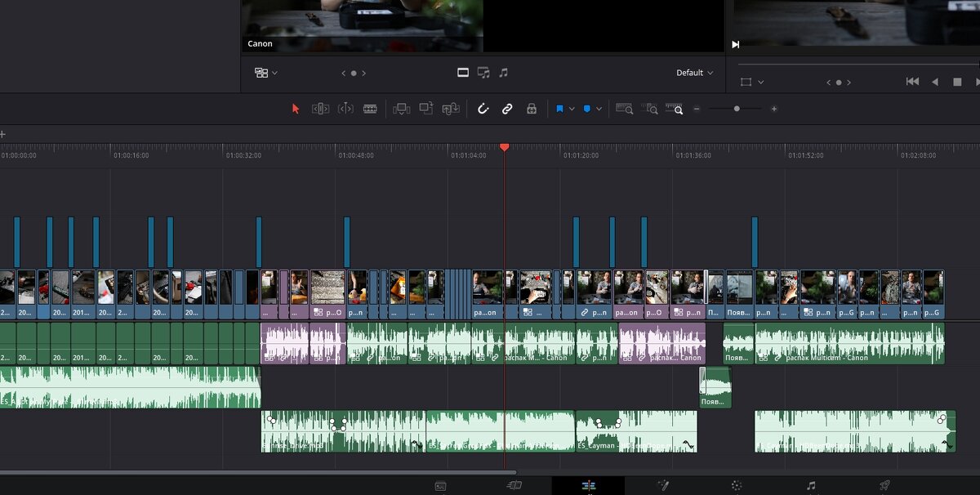Screen dimensions: 980x495
Task: Switch to Trim Edit Mode tool
Action: point(320,109)
